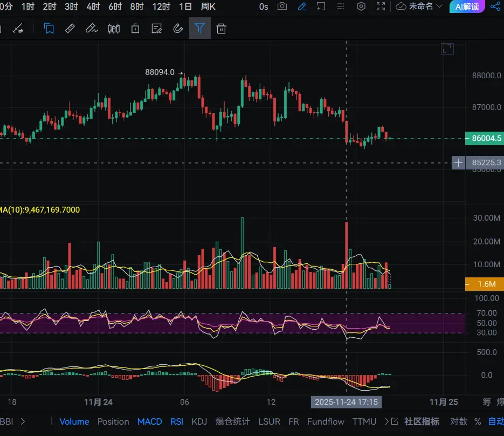The height and width of the screenshot is (436, 504).
Task: Open chart settings hexagon icon
Action: click(x=361, y=6)
